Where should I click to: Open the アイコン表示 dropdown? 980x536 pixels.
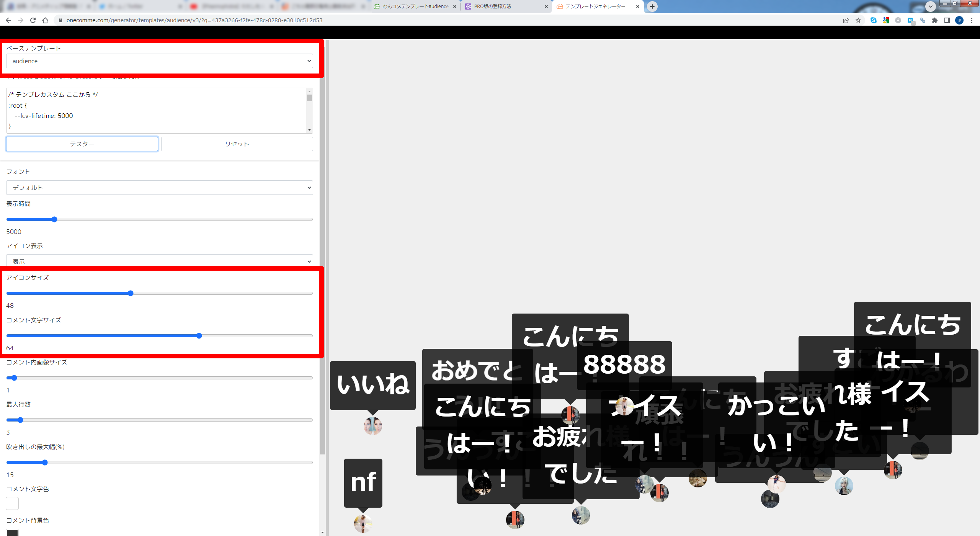click(159, 261)
